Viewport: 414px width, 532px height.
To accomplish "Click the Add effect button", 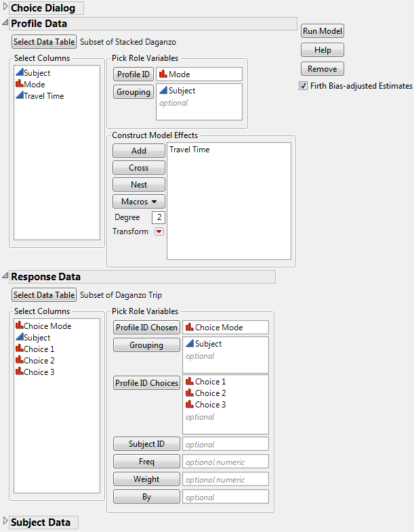I will coord(139,151).
